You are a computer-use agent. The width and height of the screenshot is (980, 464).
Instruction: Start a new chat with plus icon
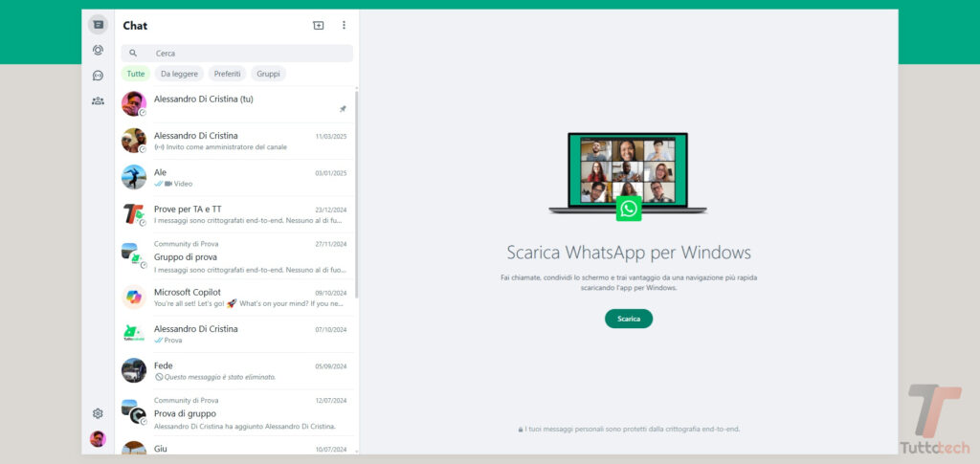coord(318,25)
